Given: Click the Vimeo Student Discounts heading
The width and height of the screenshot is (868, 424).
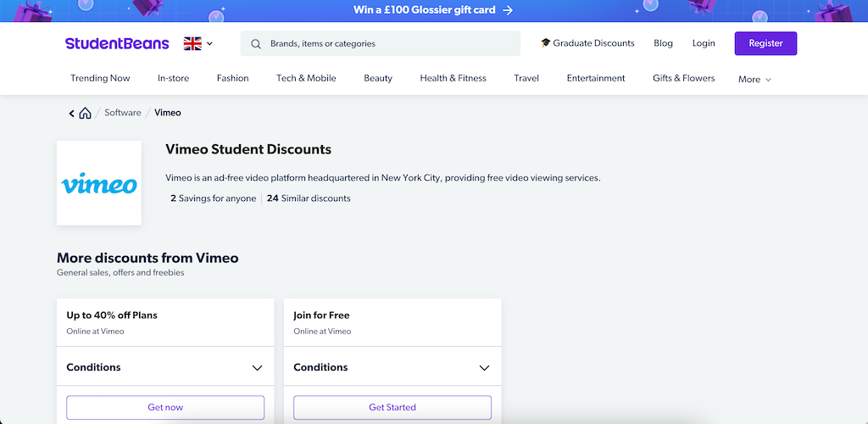Looking at the screenshot, I should 248,149.
